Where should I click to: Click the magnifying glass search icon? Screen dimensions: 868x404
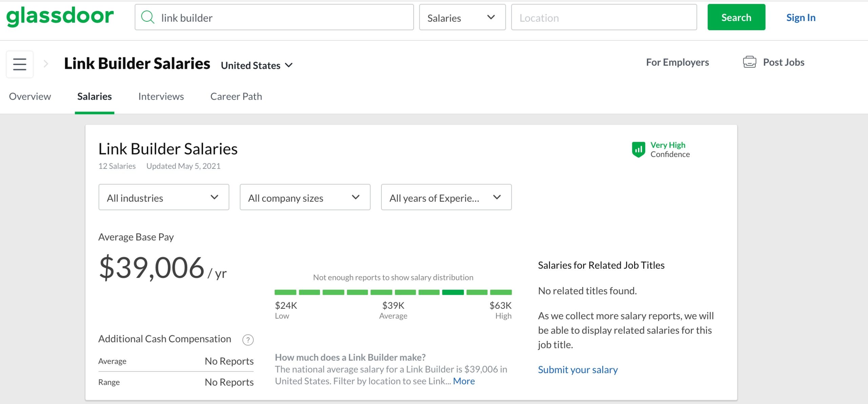[148, 17]
